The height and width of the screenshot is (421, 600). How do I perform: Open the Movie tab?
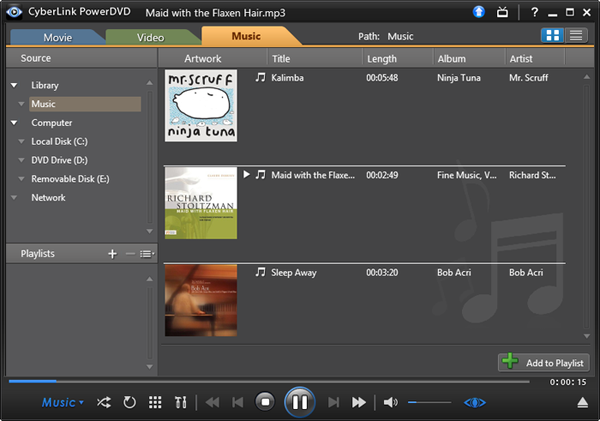57,37
